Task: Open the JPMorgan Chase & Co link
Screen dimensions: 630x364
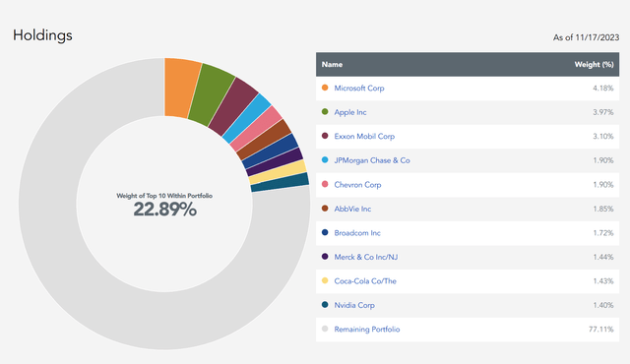Action: click(x=372, y=160)
